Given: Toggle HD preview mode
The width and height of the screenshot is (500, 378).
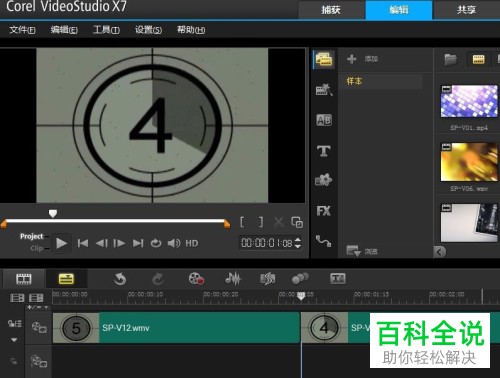Looking at the screenshot, I should (x=192, y=243).
